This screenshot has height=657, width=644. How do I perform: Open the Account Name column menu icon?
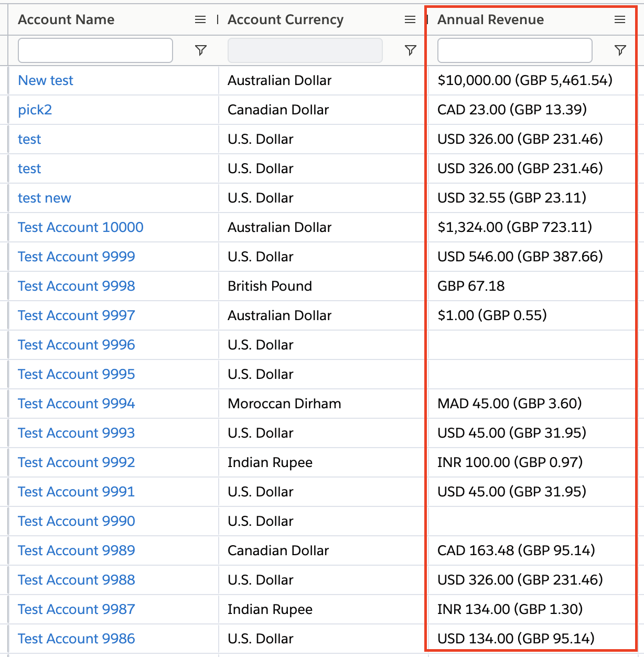click(x=200, y=20)
